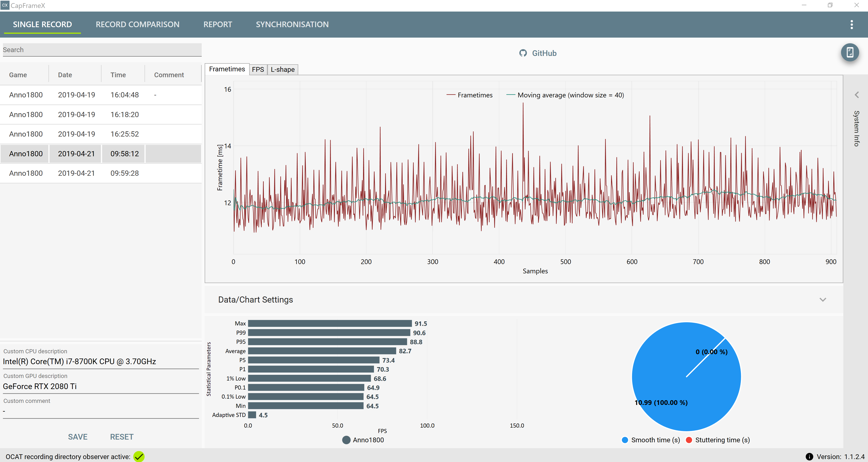The height and width of the screenshot is (462, 868).
Task: Sort records by the Date column header
Action: pos(65,75)
